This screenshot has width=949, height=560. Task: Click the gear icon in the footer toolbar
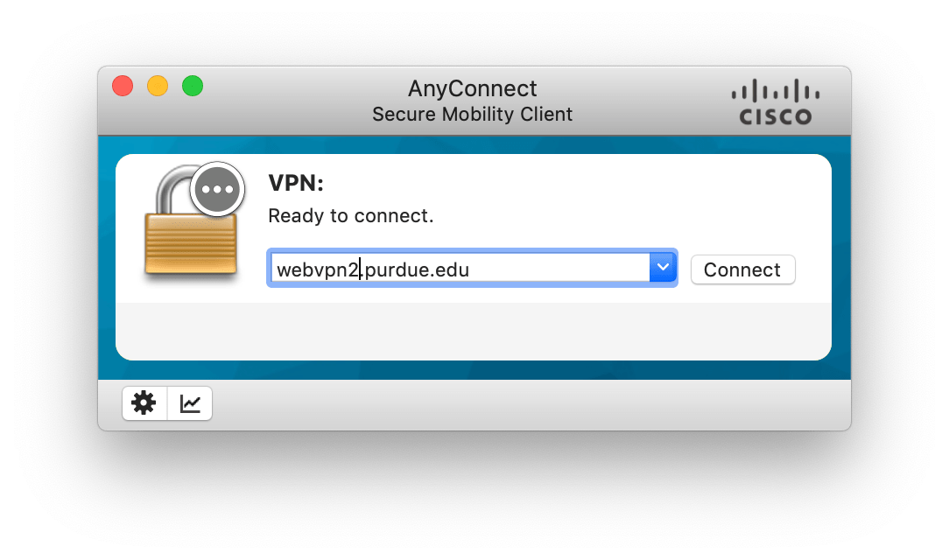[144, 403]
